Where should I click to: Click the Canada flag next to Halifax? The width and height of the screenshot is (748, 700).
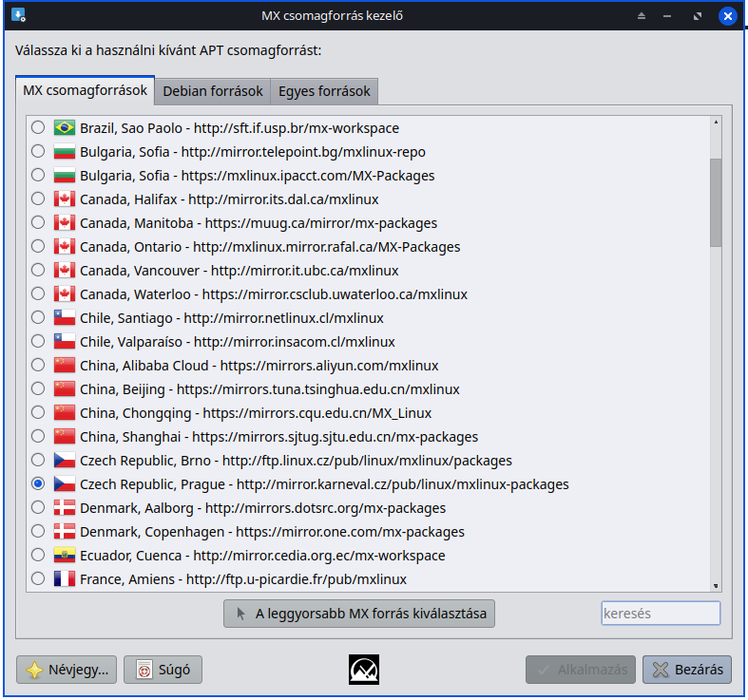tap(65, 199)
